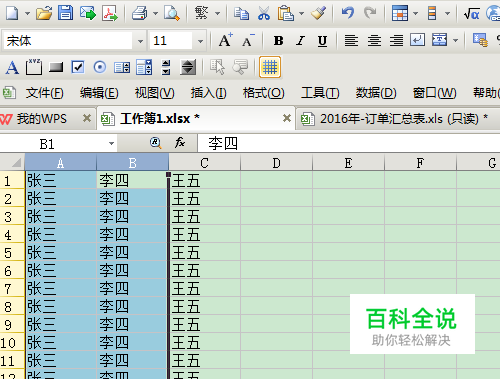The image size is (500, 379).
Task: Expand the new document dropdown arrow
Action: click(x=27, y=14)
